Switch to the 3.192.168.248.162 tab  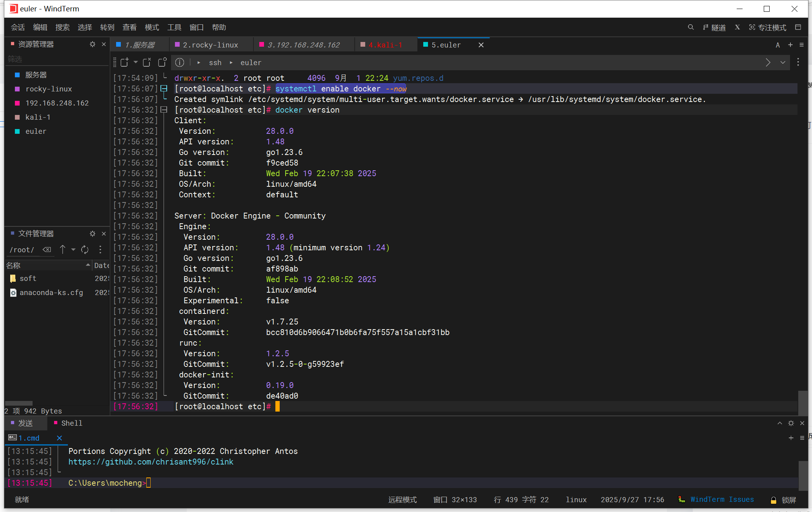click(303, 45)
